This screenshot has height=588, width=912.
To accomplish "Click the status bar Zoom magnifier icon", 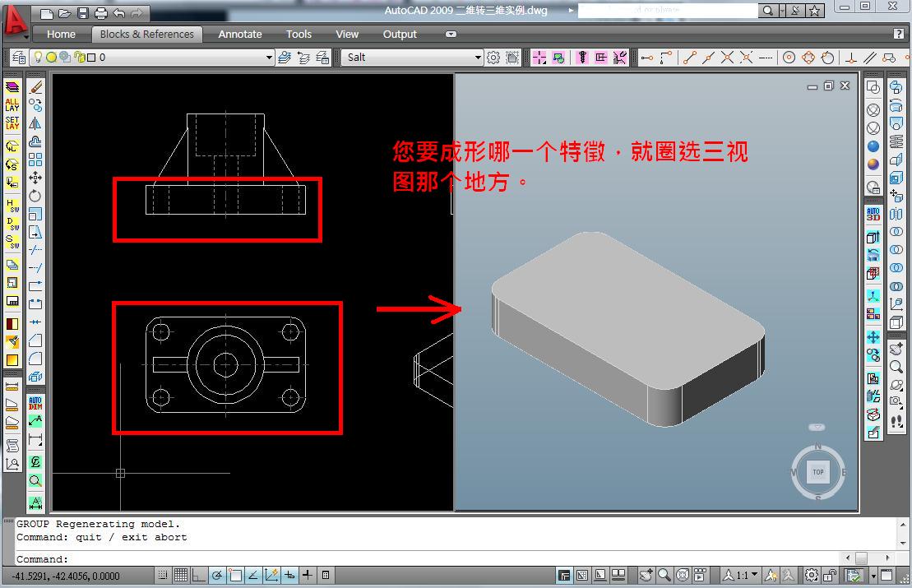I will tap(664, 575).
